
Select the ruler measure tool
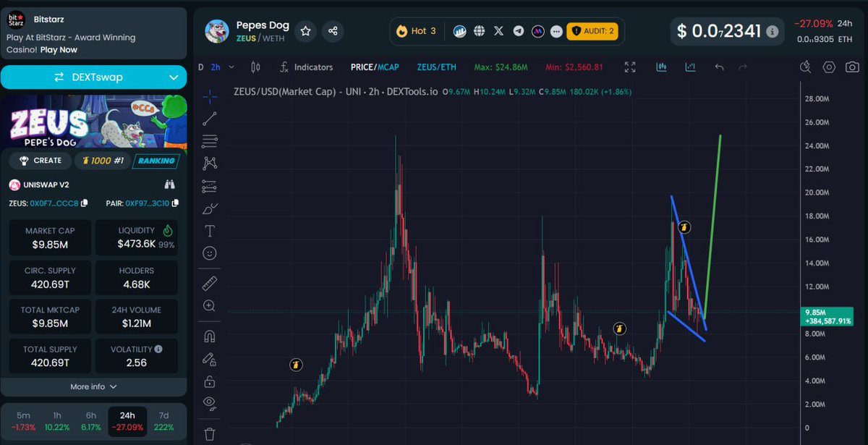point(210,283)
